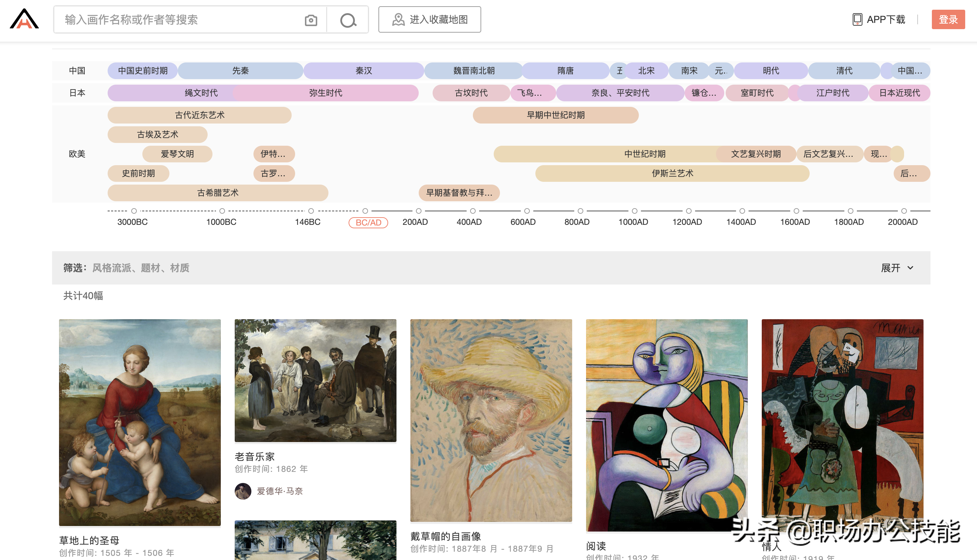Click the 登录 login button
This screenshot has height=560, width=977.
point(948,19)
